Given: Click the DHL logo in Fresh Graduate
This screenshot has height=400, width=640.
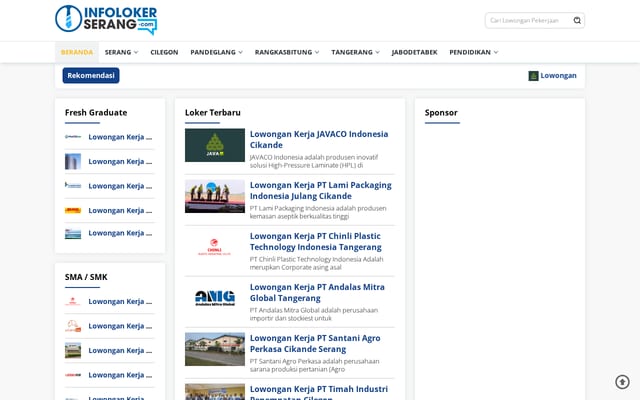Looking at the screenshot, I should [x=73, y=211].
